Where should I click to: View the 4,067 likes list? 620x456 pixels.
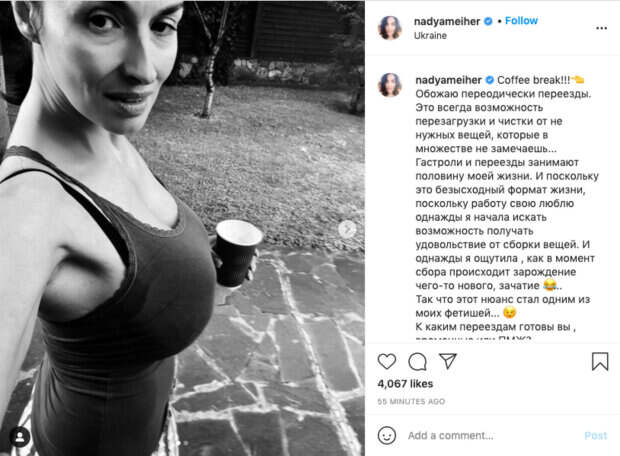coord(405,384)
